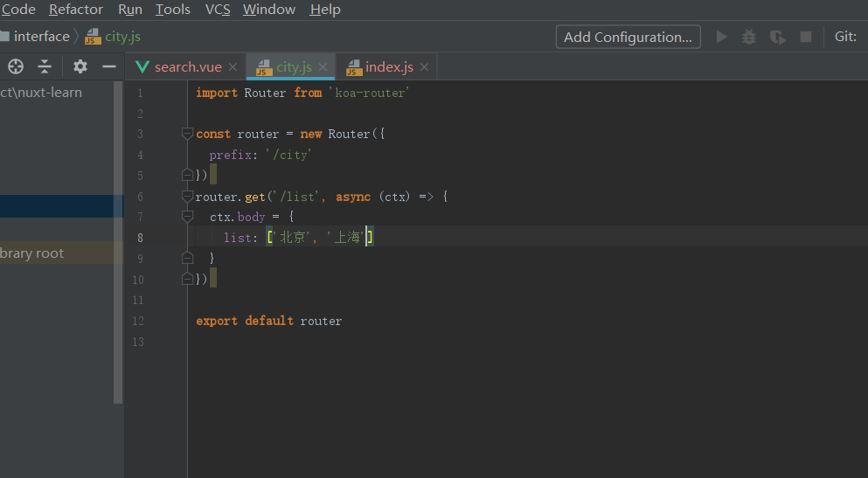Click the Add Configuration button
The height and width of the screenshot is (478, 868).
(628, 37)
